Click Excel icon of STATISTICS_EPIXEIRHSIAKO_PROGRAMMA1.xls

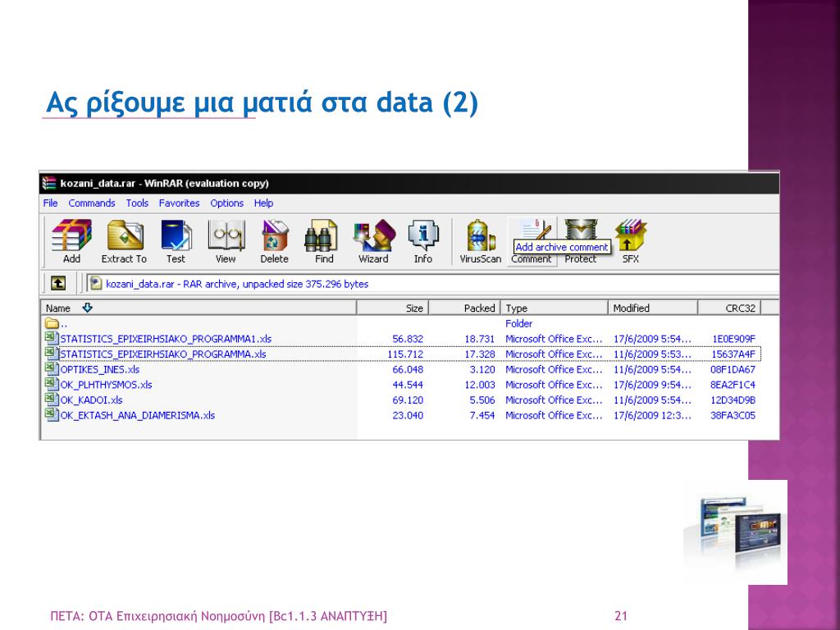(x=52, y=338)
